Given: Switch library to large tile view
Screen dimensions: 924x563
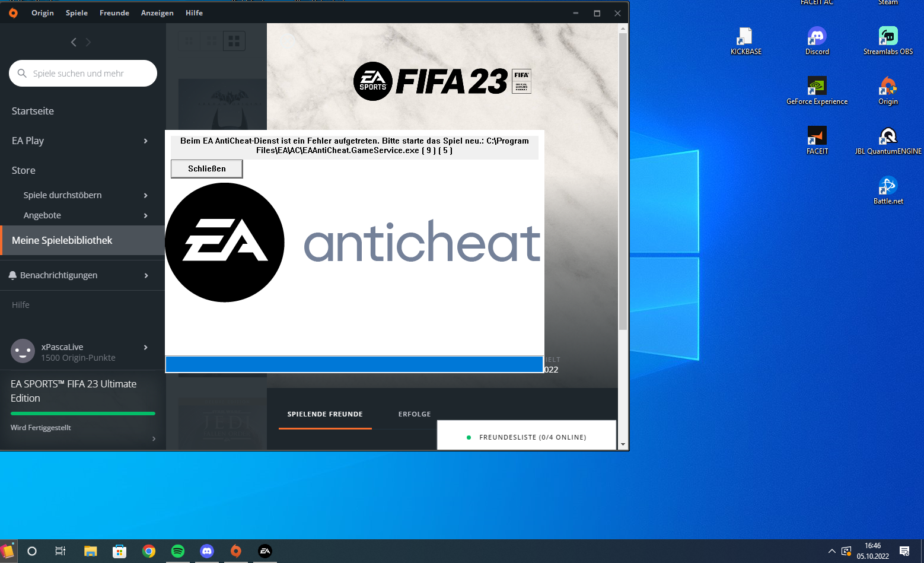Looking at the screenshot, I should click(234, 41).
